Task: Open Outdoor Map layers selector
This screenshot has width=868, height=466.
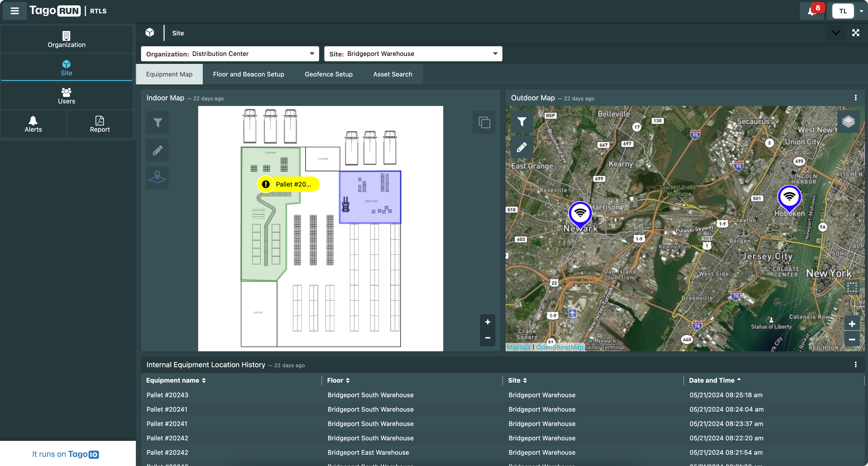Action: click(848, 121)
